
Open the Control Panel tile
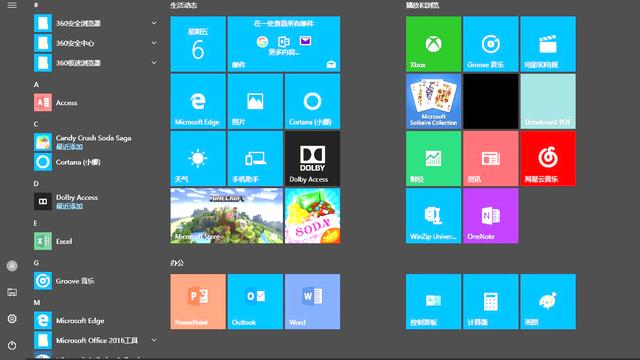pyautogui.click(x=433, y=301)
